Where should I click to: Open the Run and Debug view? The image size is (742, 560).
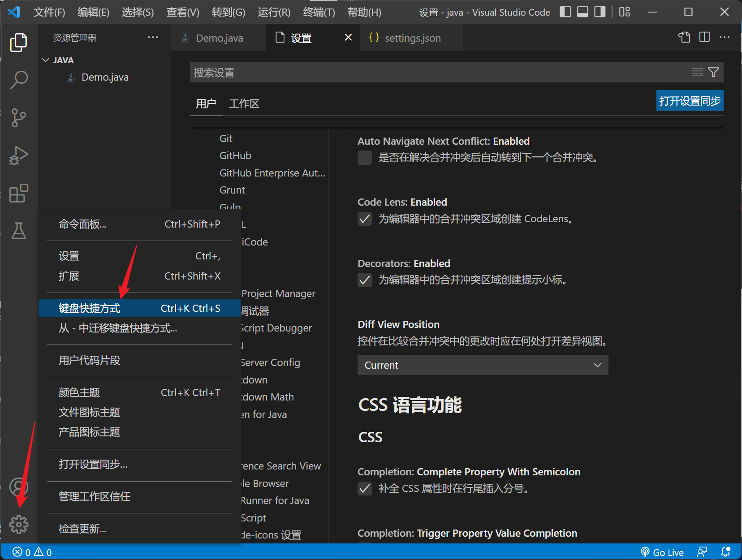click(x=18, y=155)
